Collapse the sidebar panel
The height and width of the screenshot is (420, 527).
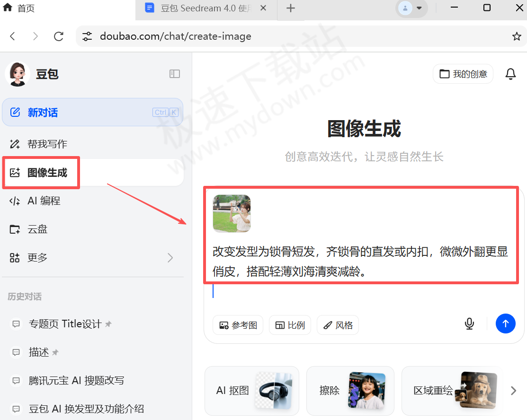[174, 74]
